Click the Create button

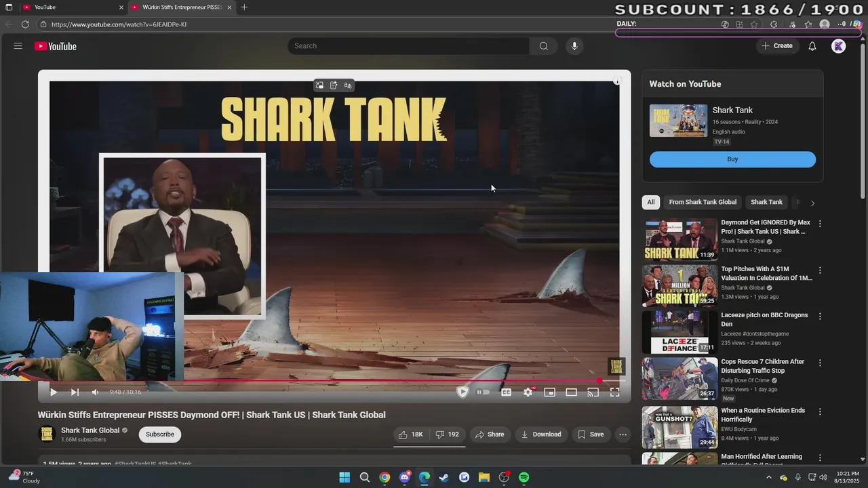coord(777,46)
